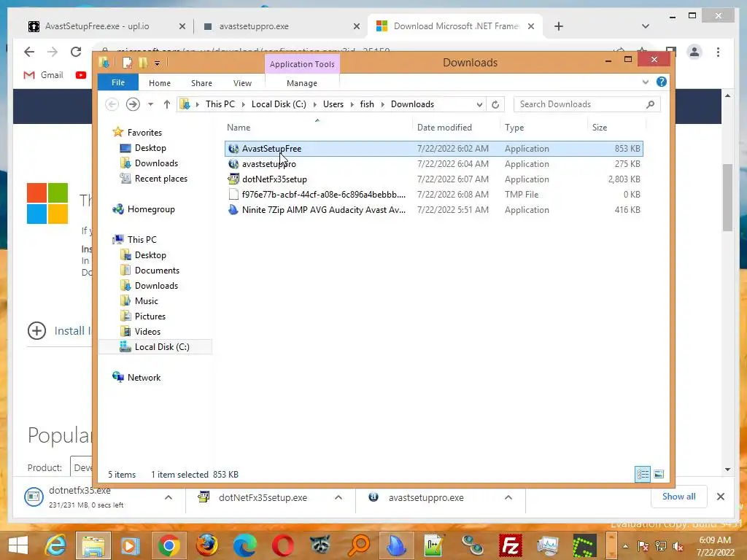Reload the page in Chrome
The height and width of the screenshot is (560, 747).
tap(76, 52)
